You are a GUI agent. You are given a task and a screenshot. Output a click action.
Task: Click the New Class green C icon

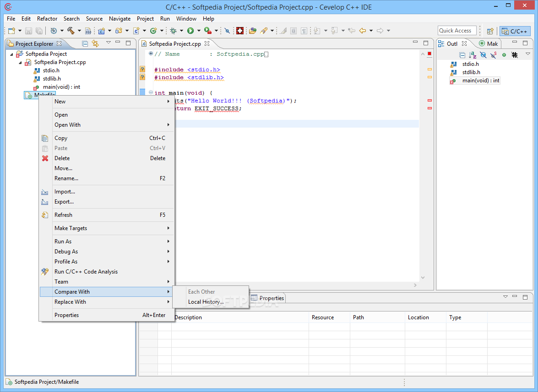(153, 31)
